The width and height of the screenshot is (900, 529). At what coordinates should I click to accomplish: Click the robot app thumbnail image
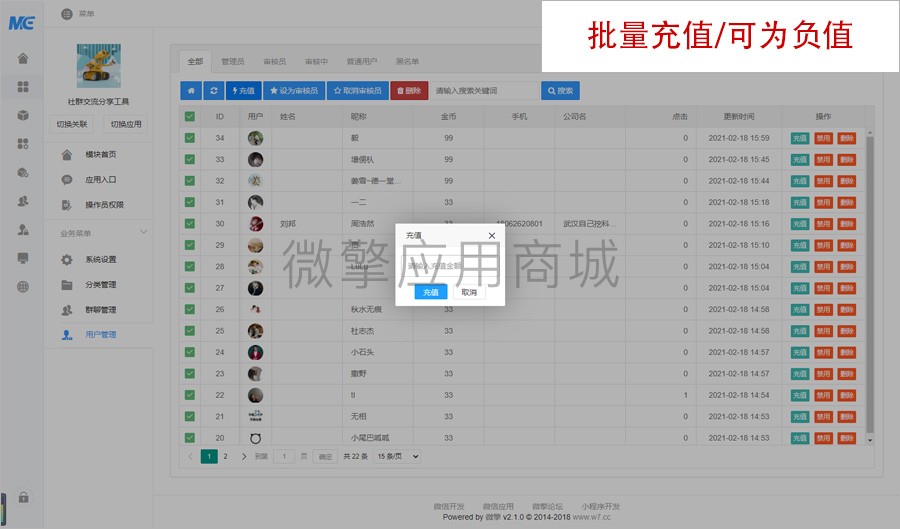pos(99,66)
